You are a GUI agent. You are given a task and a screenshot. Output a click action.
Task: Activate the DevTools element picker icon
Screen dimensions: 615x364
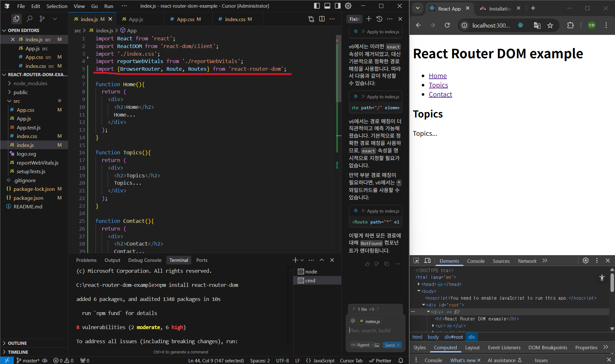tap(416, 261)
